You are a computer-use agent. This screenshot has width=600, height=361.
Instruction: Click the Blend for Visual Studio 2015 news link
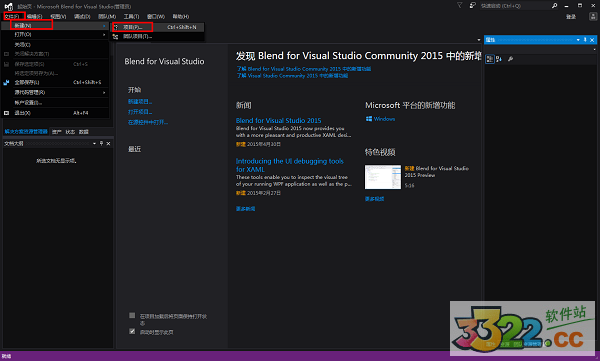point(279,120)
